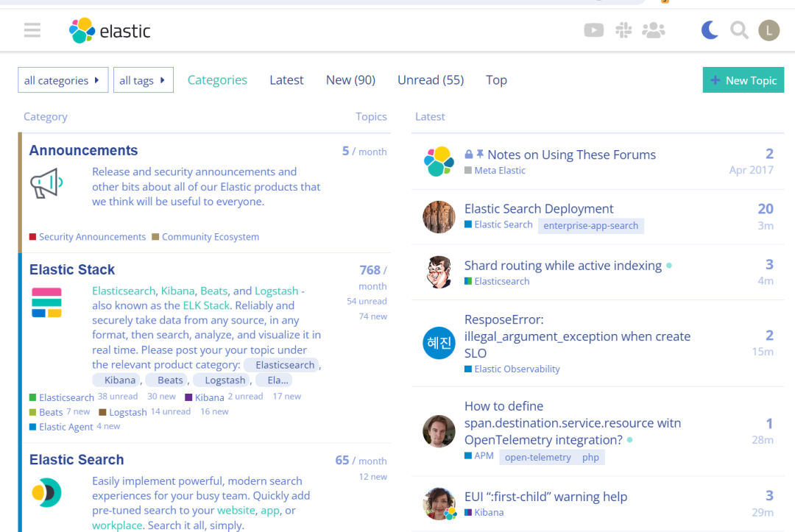
Task: Open the New (90) tab
Action: click(350, 80)
